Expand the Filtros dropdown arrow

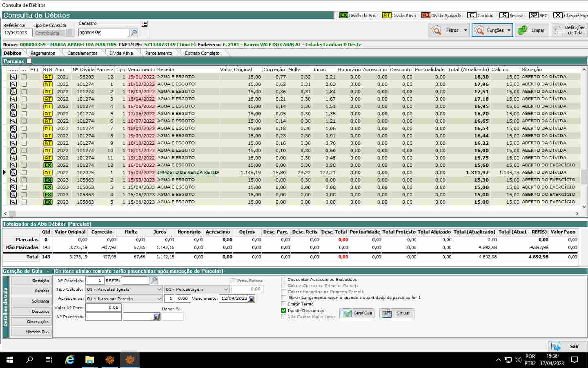[465, 30]
